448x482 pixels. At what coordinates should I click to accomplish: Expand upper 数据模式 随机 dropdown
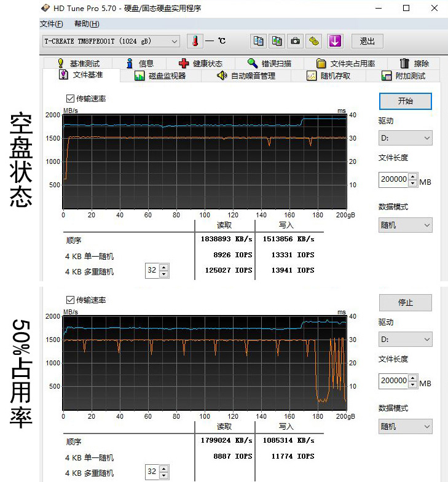tap(406, 225)
